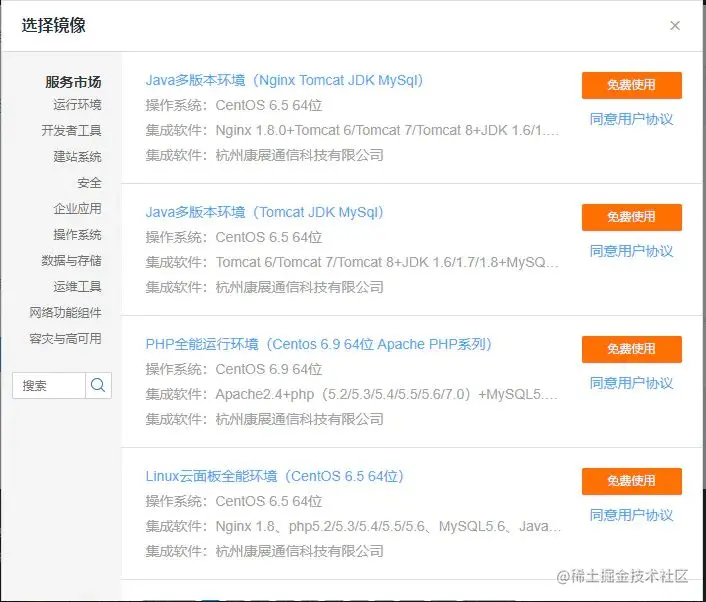Click the 服务市场 heading
The height and width of the screenshot is (602, 706).
pos(73,82)
